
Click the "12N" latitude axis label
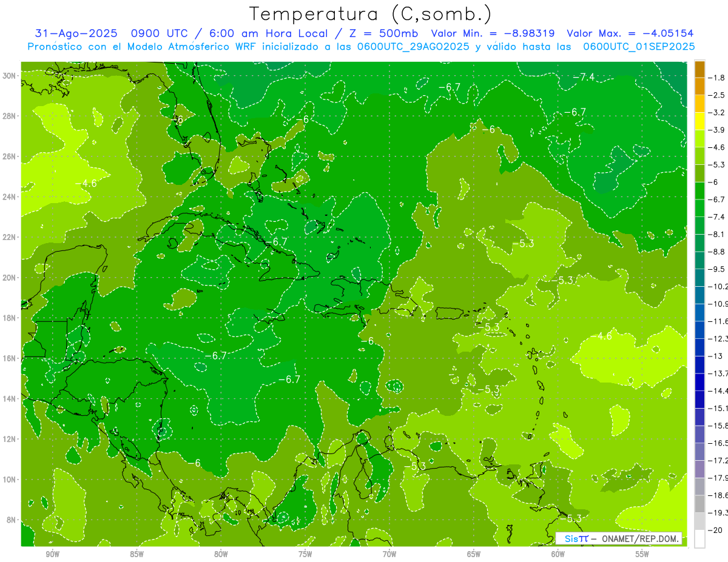[9, 439]
